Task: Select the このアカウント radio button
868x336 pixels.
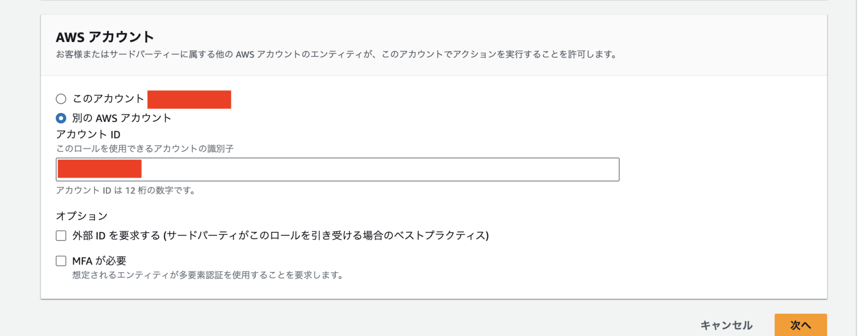Action: point(61,99)
